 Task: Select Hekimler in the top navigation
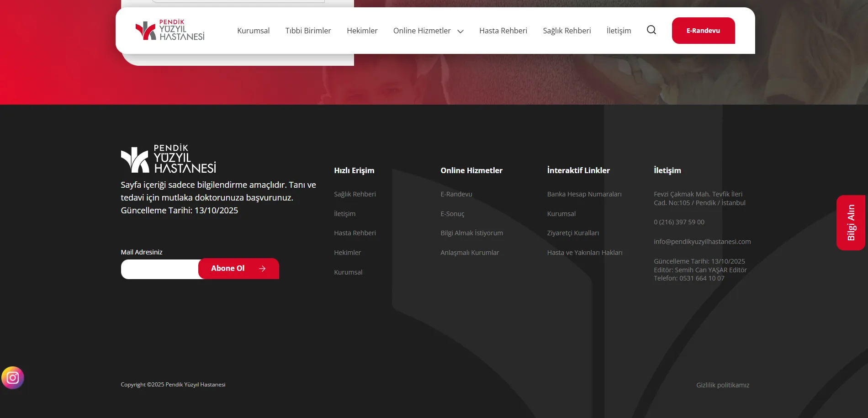click(x=362, y=31)
